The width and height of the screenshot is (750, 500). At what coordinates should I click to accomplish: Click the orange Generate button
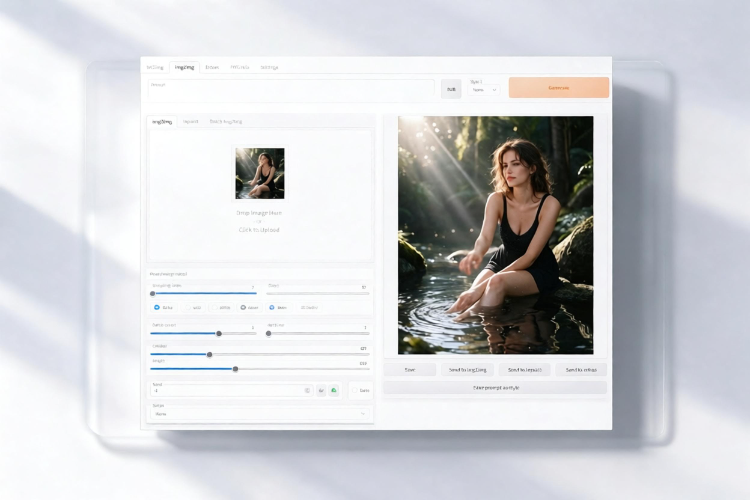pos(559,88)
